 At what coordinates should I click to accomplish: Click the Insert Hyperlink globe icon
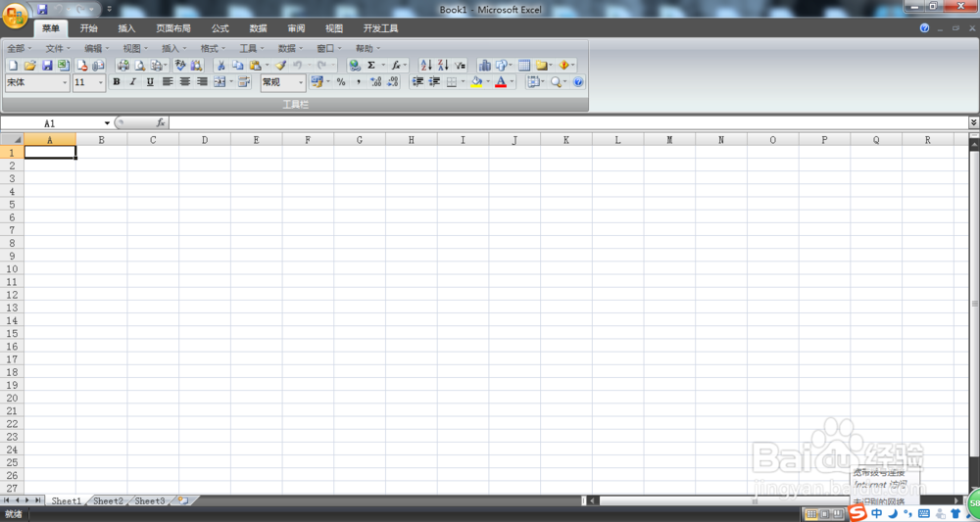(x=355, y=65)
